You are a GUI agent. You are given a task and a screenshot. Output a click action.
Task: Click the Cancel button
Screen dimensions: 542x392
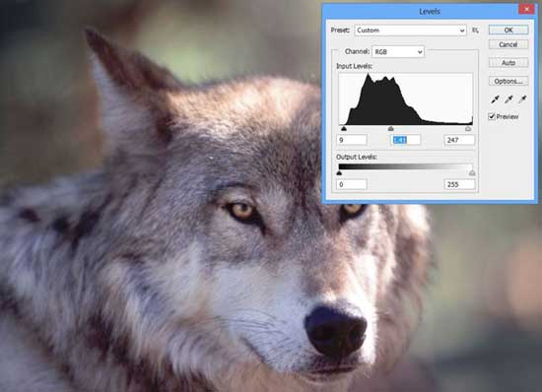coord(508,44)
